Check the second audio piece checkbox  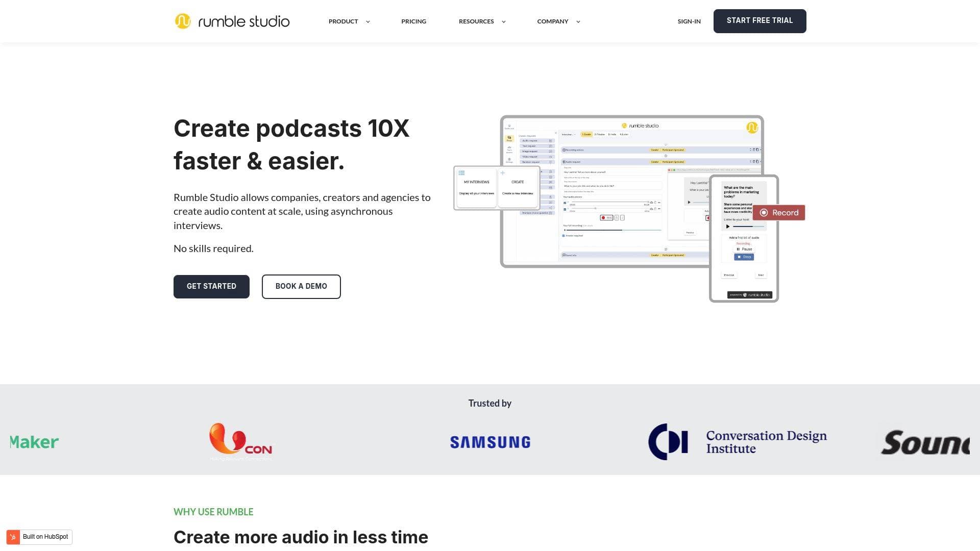coord(565,209)
